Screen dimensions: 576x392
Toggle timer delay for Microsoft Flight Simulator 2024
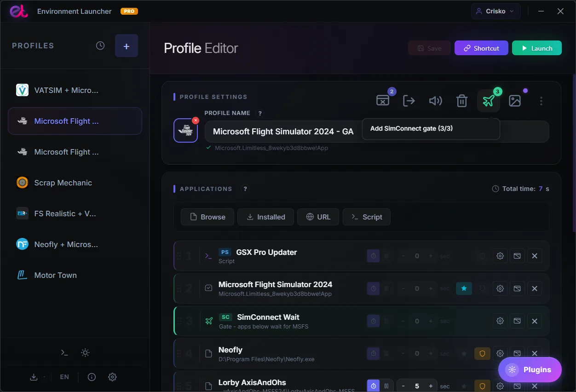(x=374, y=288)
